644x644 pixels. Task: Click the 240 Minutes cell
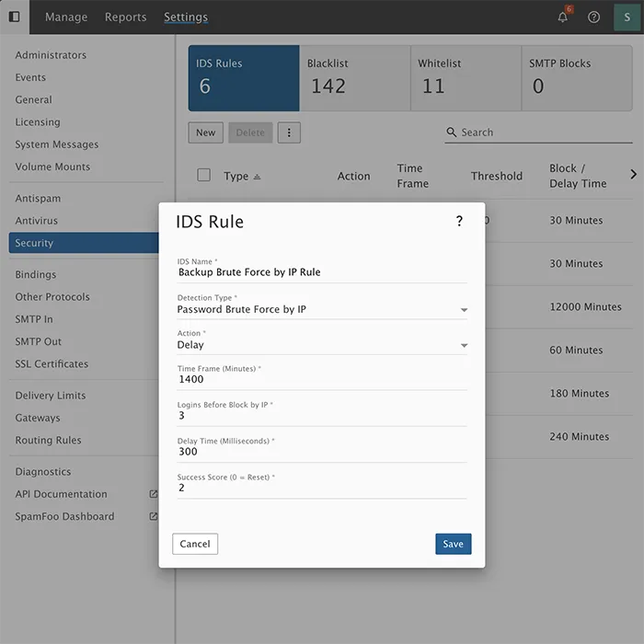(580, 437)
